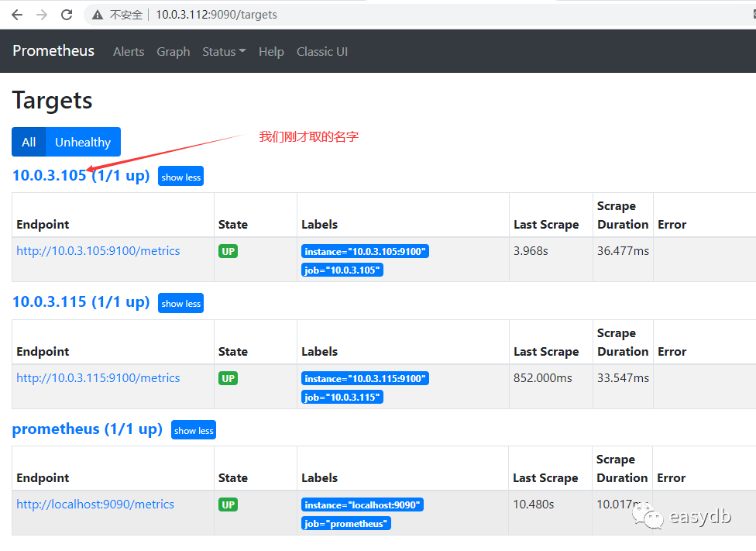This screenshot has width=756, height=551.
Task: Click the not-secure warning icon
Action: point(98,15)
